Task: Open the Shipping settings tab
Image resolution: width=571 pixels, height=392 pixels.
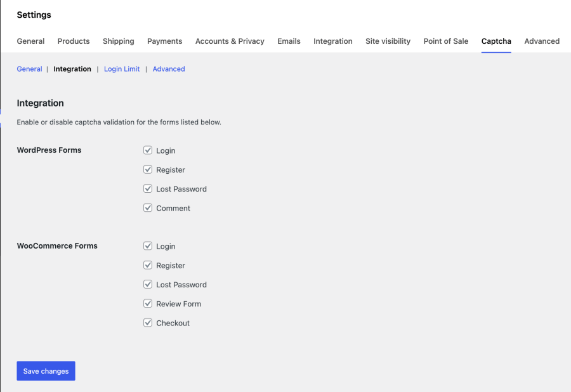Action: coord(119,41)
